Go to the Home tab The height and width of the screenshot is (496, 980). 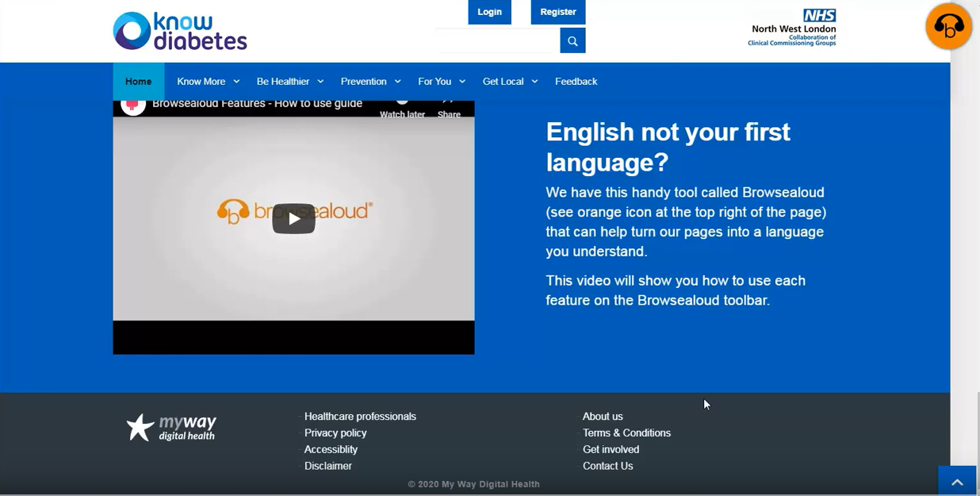[x=138, y=82]
